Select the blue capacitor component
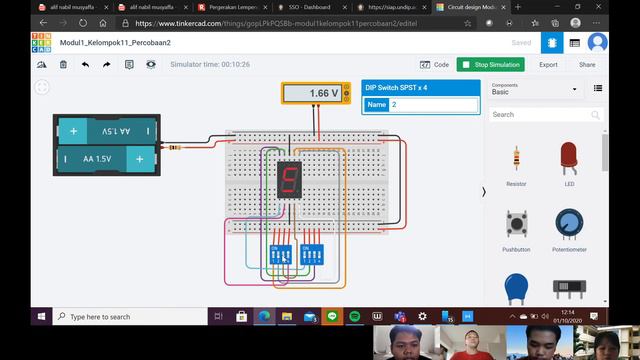The height and width of the screenshot is (360, 640). pyautogui.click(x=516, y=289)
